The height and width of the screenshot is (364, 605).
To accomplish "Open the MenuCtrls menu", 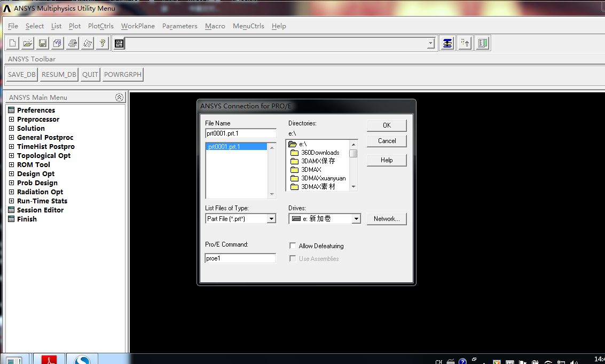I will pos(248,26).
